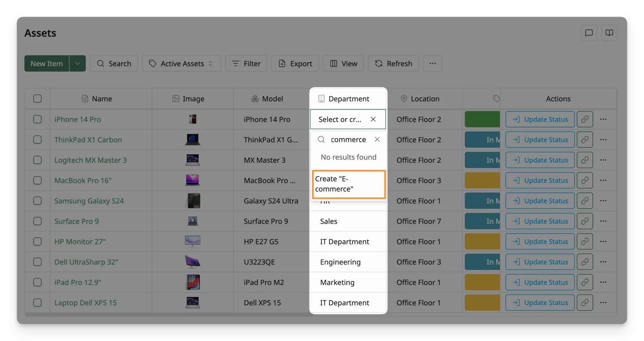Click the green status tag of iPhone 14 Pro
644x341 pixels.
482,119
